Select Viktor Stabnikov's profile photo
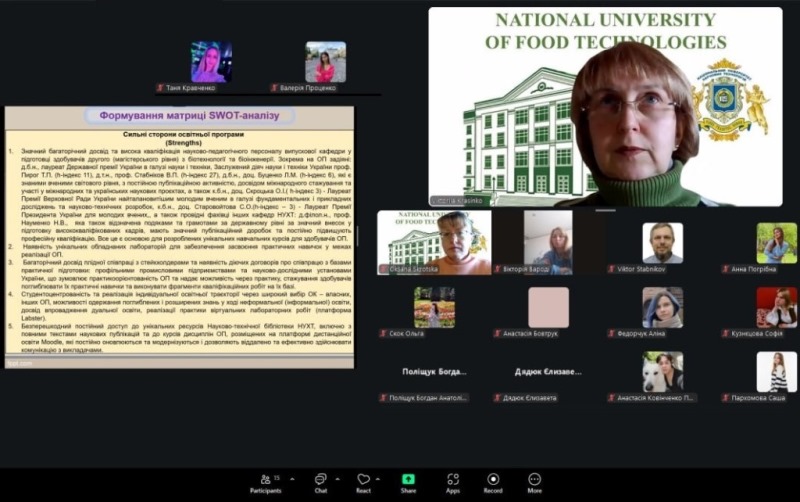This screenshot has width=800, height=502. pyautogui.click(x=662, y=243)
